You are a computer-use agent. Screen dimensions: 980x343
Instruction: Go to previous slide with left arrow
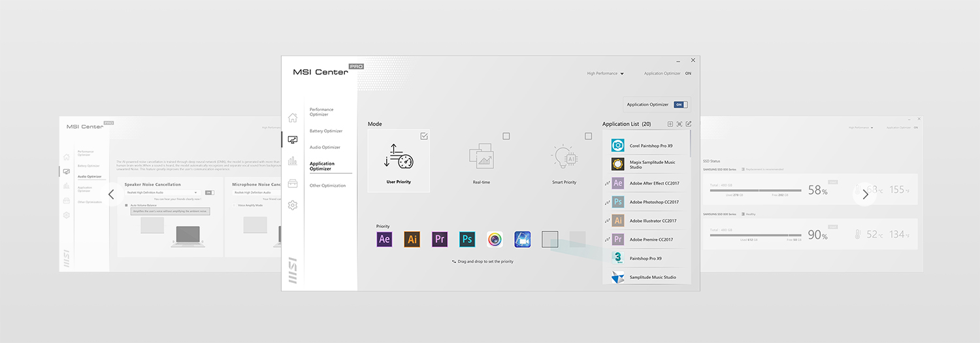tap(111, 194)
